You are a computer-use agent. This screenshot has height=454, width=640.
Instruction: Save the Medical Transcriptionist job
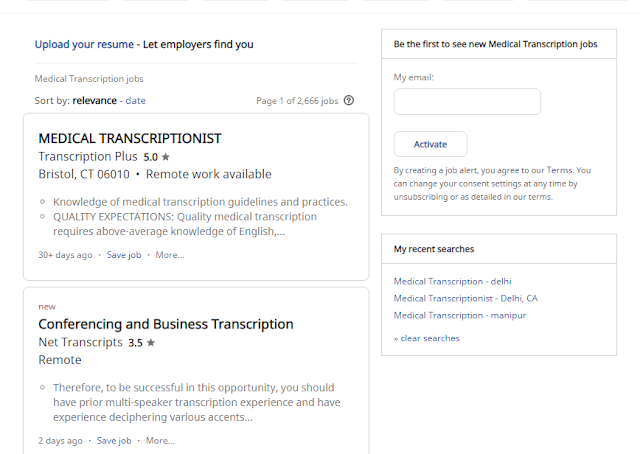pyautogui.click(x=124, y=255)
